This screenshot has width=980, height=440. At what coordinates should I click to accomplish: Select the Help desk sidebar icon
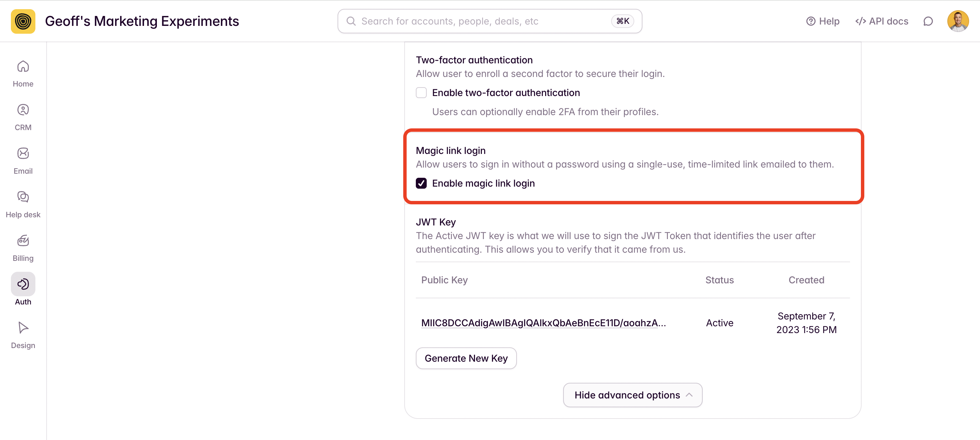(x=23, y=197)
